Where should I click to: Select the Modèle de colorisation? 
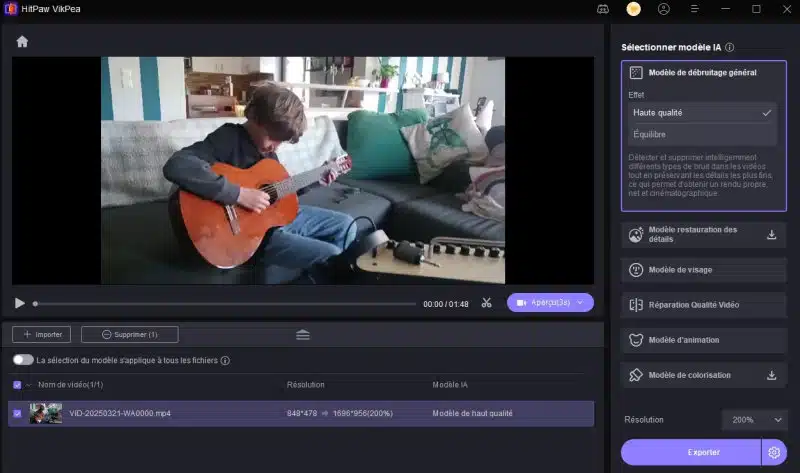click(704, 375)
